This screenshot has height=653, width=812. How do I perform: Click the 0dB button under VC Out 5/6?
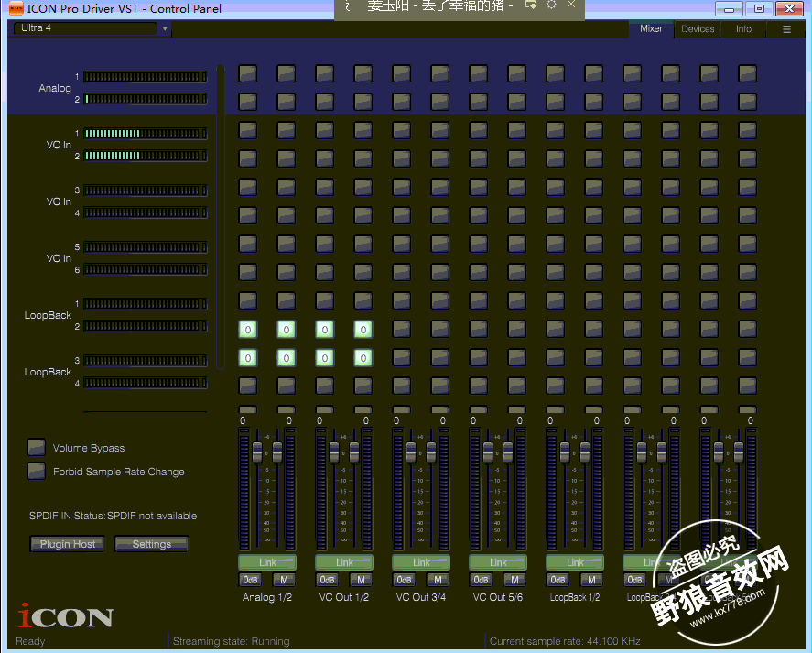pos(481,580)
